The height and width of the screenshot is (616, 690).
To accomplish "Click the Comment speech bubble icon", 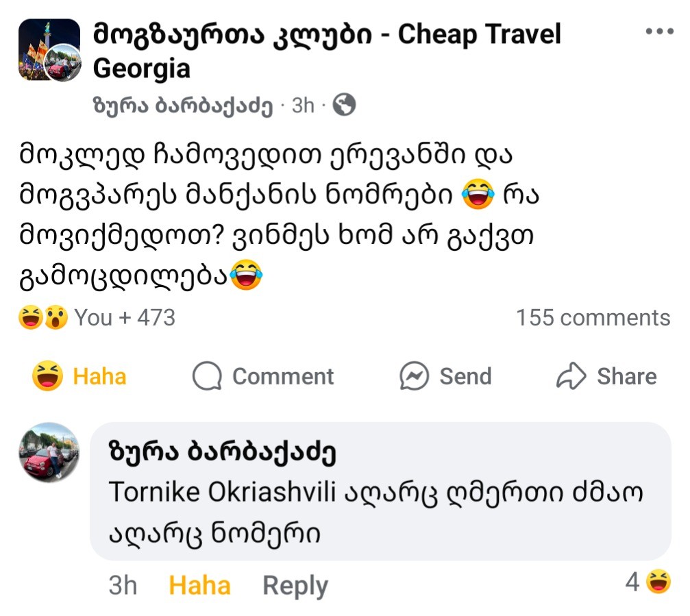I will (x=207, y=376).
